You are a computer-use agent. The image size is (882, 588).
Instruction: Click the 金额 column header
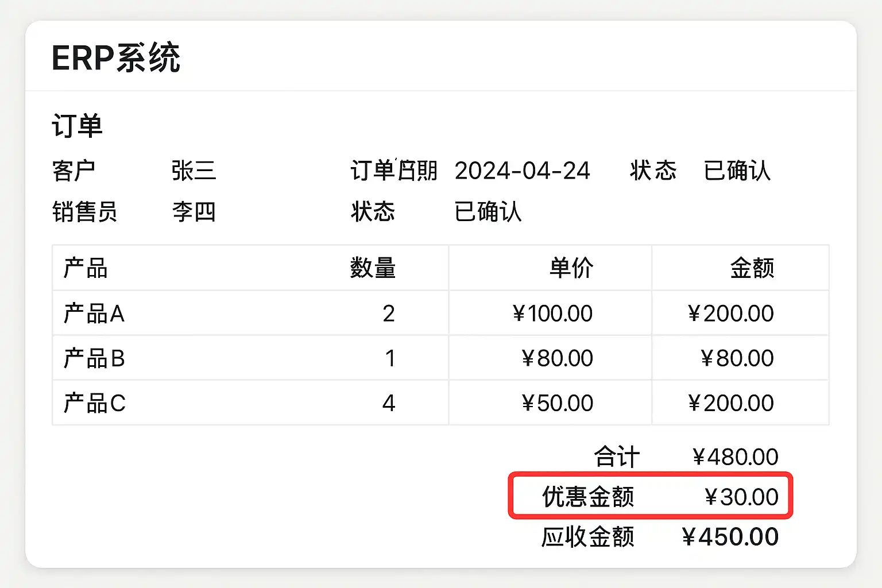(752, 268)
